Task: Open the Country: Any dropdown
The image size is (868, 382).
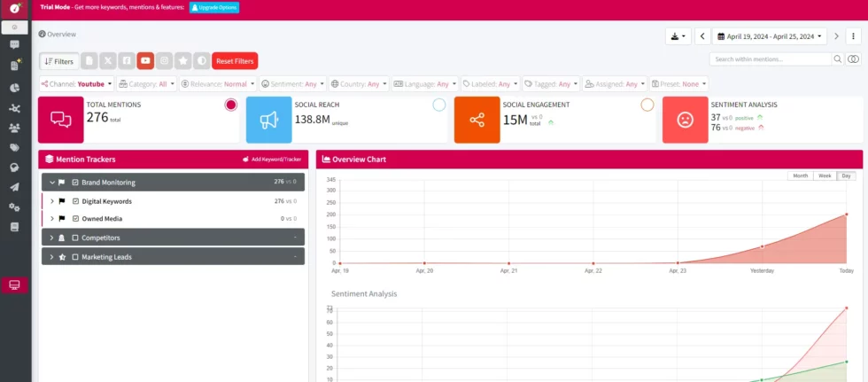Action: pyautogui.click(x=359, y=84)
